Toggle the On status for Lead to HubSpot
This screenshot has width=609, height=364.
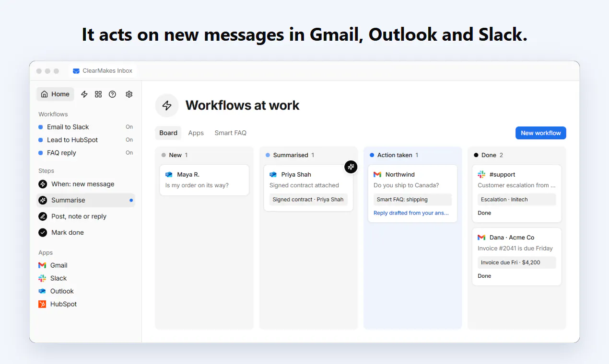tap(129, 140)
